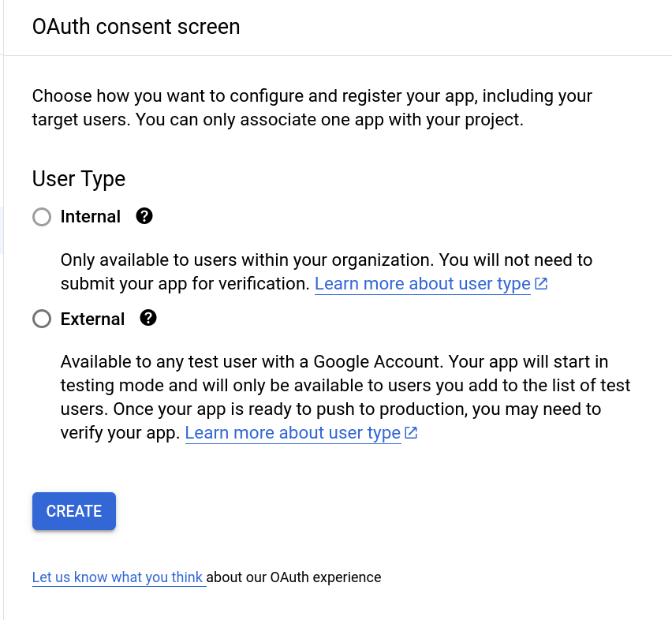Open Learn more link under Internal
Image resolution: width=672 pixels, height=620 pixels.
(x=422, y=284)
